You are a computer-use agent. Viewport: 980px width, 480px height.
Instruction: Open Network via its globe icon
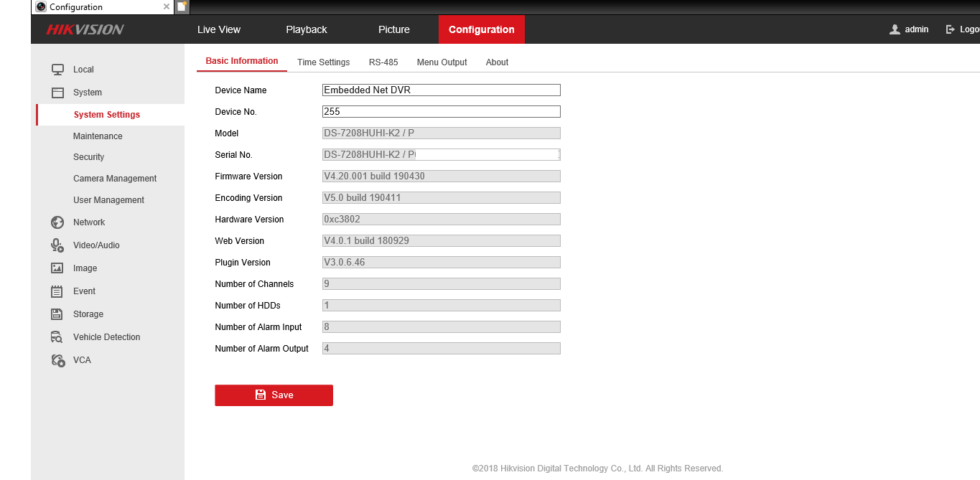click(x=57, y=222)
